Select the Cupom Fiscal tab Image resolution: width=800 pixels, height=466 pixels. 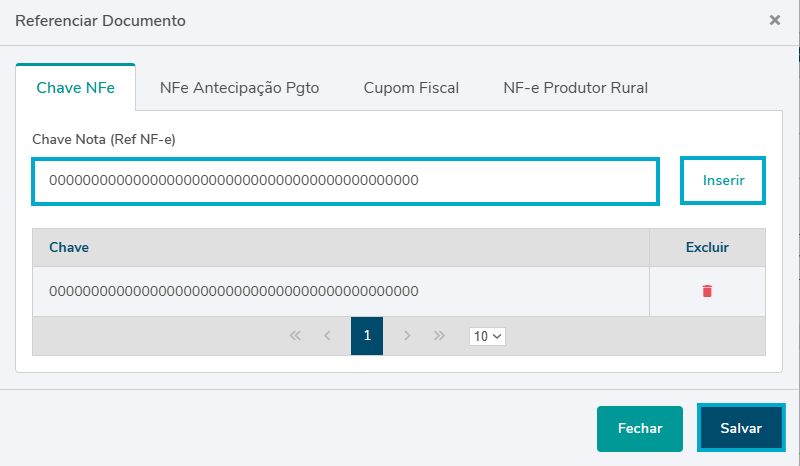coord(411,88)
